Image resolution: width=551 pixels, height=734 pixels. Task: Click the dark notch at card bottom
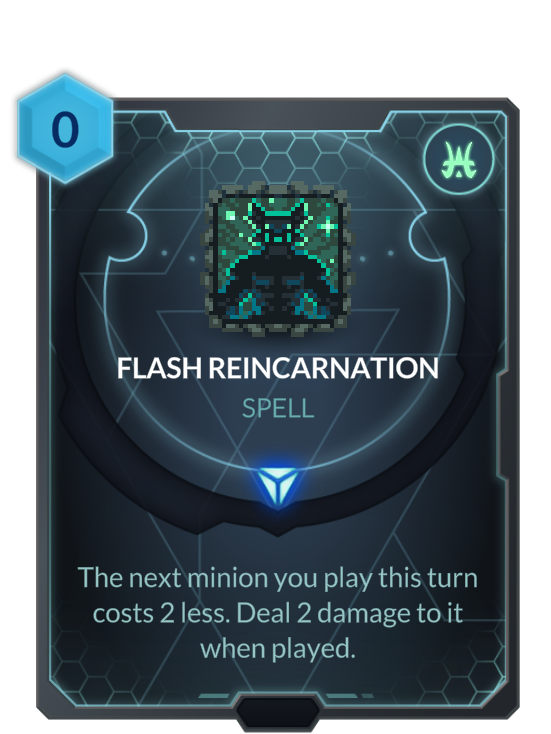[277, 713]
